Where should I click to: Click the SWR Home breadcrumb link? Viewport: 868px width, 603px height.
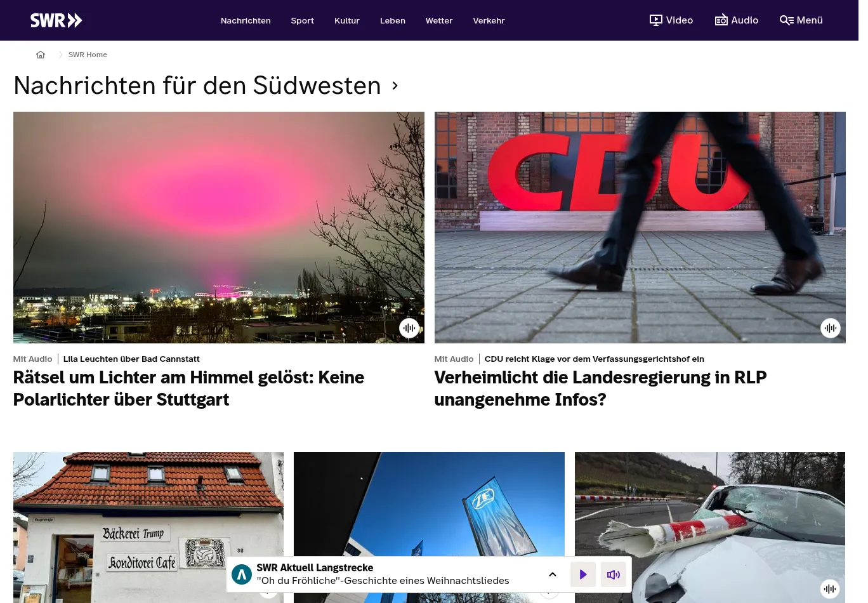pyautogui.click(x=88, y=55)
